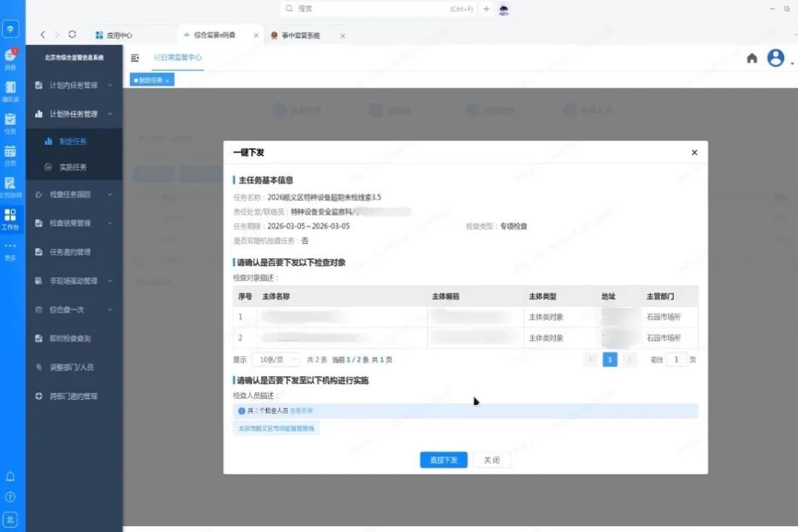Collapse 计划外任务管理 menu
Image resolution: width=798 pixels, height=532 pixels.
tap(74, 115)
